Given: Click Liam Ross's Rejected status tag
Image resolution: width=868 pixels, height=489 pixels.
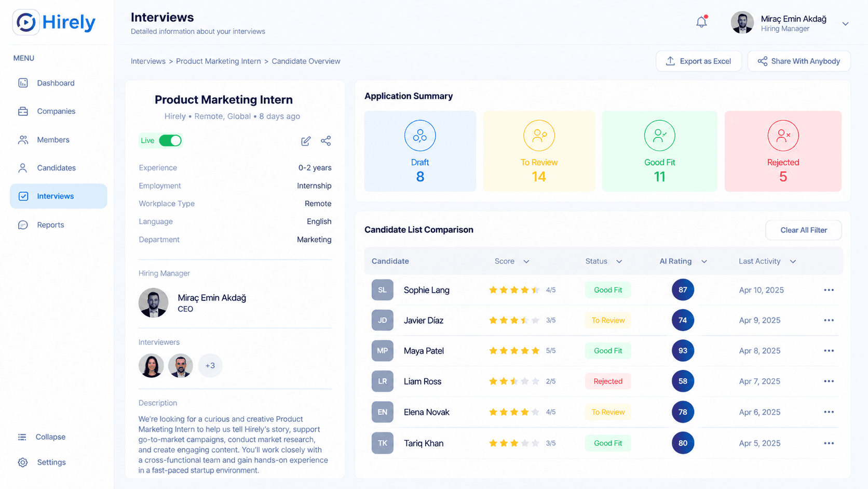Looking at the screenshot, I should pyautogui.click(x=608, y=381).
